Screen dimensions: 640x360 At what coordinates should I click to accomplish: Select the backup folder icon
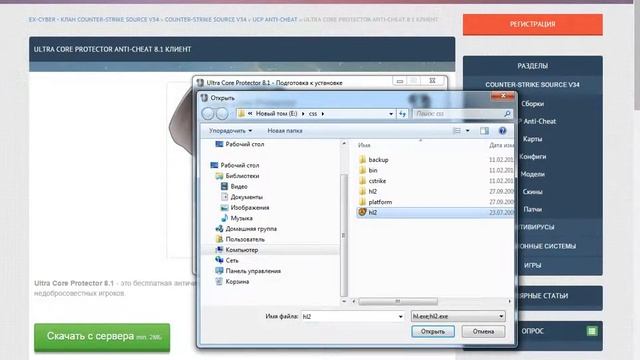[x=362, y=160]
